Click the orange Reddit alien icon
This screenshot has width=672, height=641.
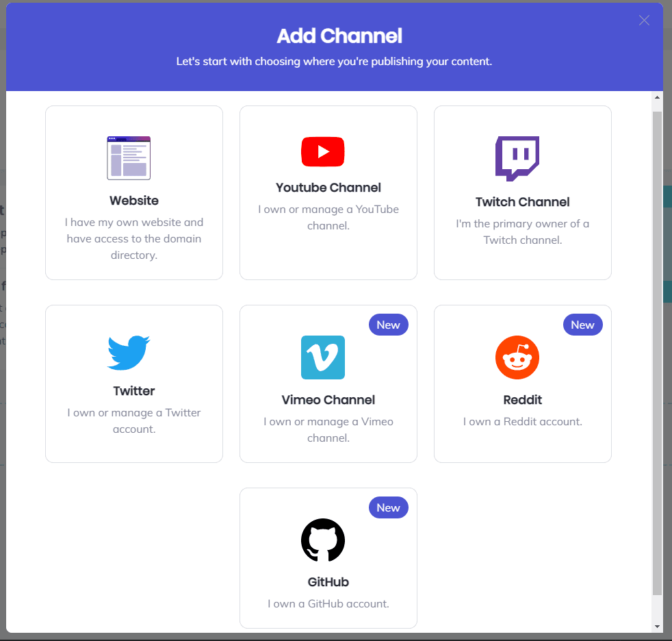point(517,357)
